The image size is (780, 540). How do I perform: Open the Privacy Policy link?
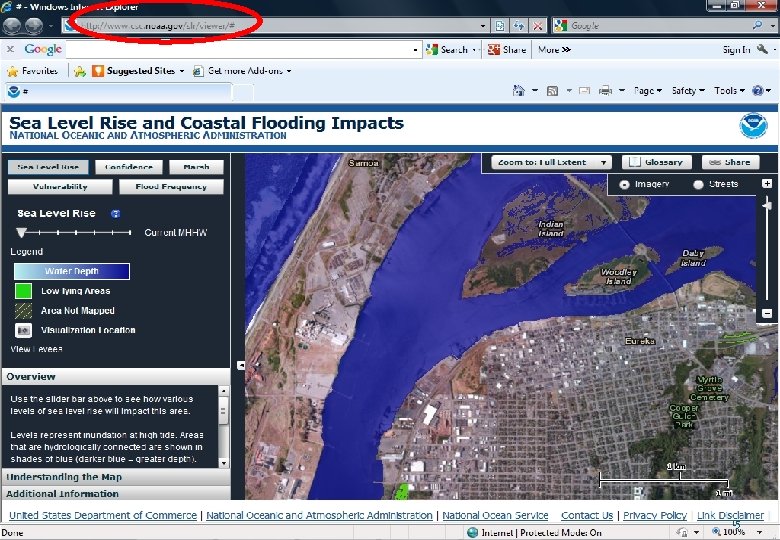click(655, 515)
